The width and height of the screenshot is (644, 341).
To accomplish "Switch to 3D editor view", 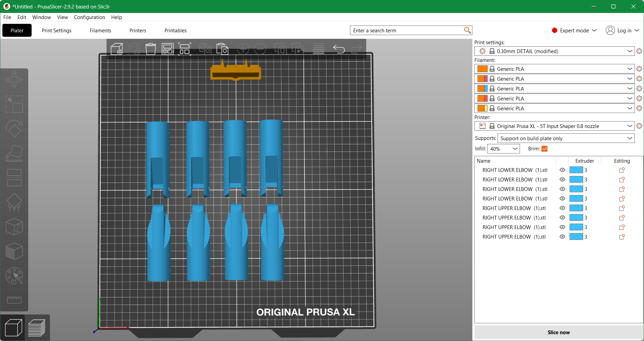I will coord(14,328).
